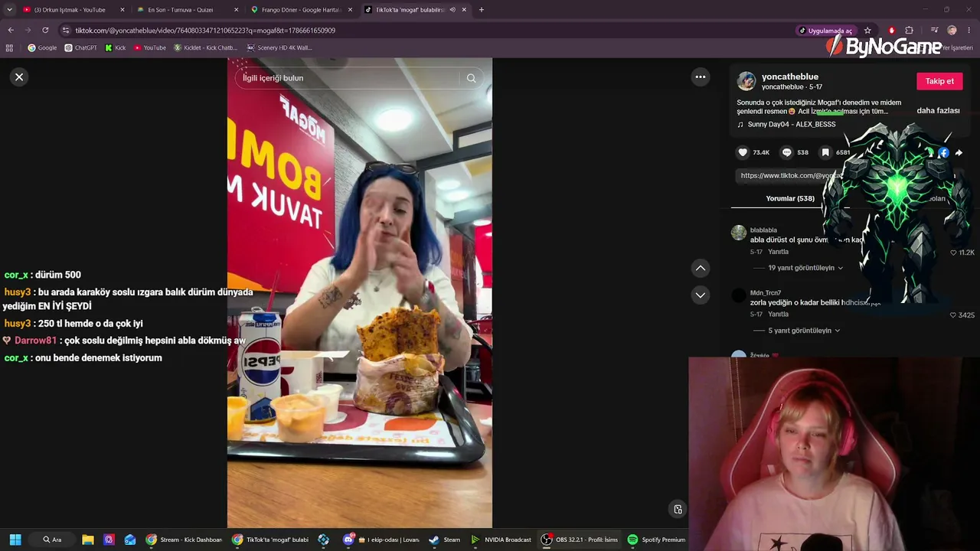
Task: Open the Discord ekip-odası taskbar item
Action: pos(382,540)
